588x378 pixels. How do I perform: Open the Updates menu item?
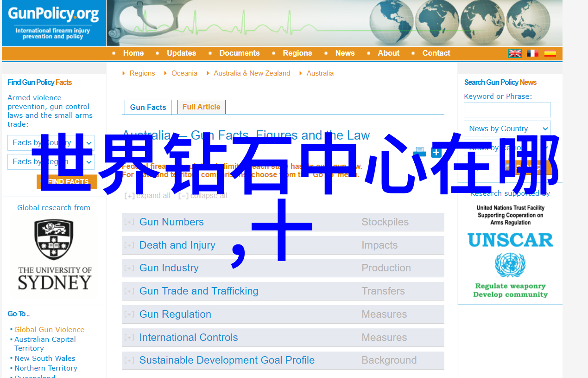tap(182, 53)
